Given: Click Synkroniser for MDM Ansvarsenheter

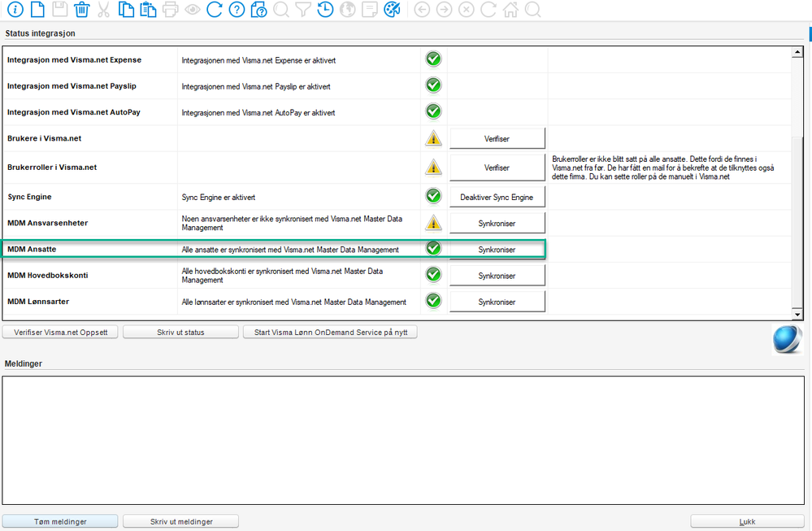Looking at the screenshot, I should 497,224.
